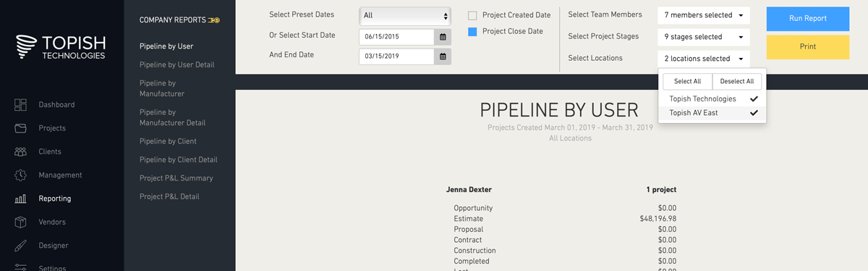Screen dimensions: 868x271
Task: Expand the 9 stages selected dropdown
Action: coord(703,37)
